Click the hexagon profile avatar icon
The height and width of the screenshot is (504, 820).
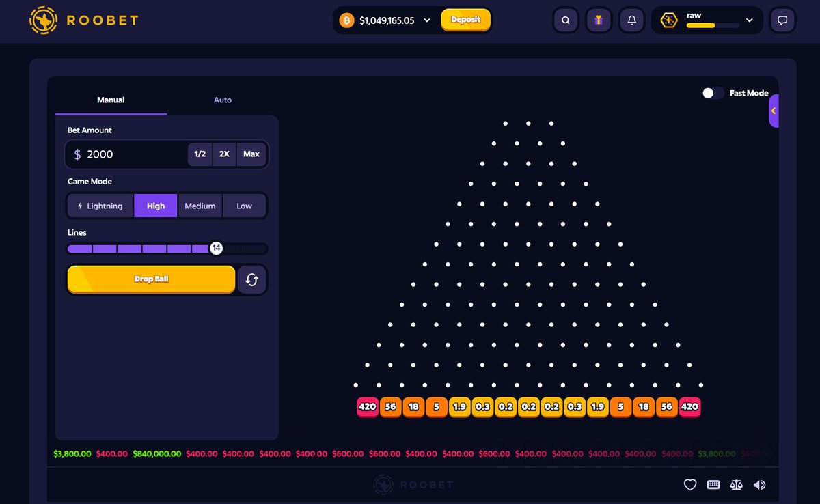tap(669, 20)
